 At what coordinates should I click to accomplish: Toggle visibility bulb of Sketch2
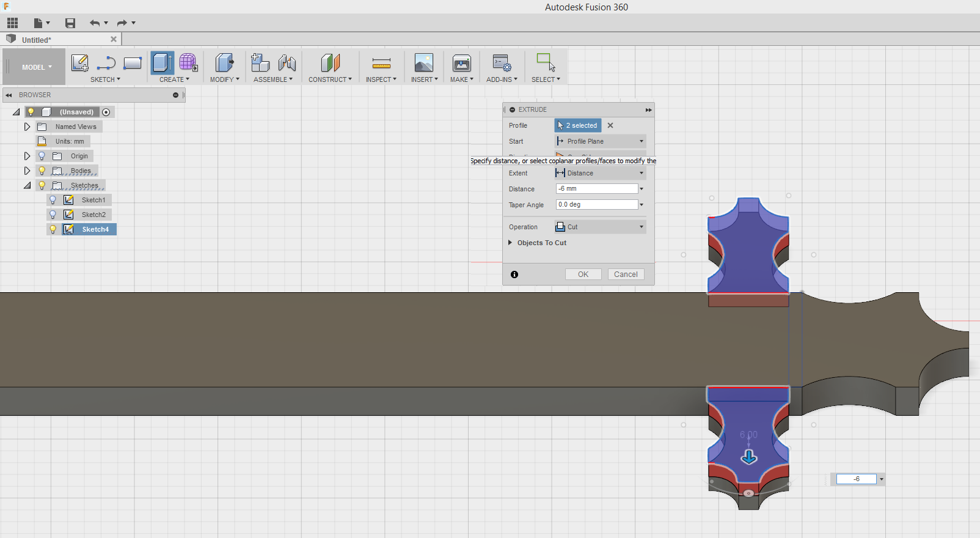pyautogui.click(x=53, y=215)
